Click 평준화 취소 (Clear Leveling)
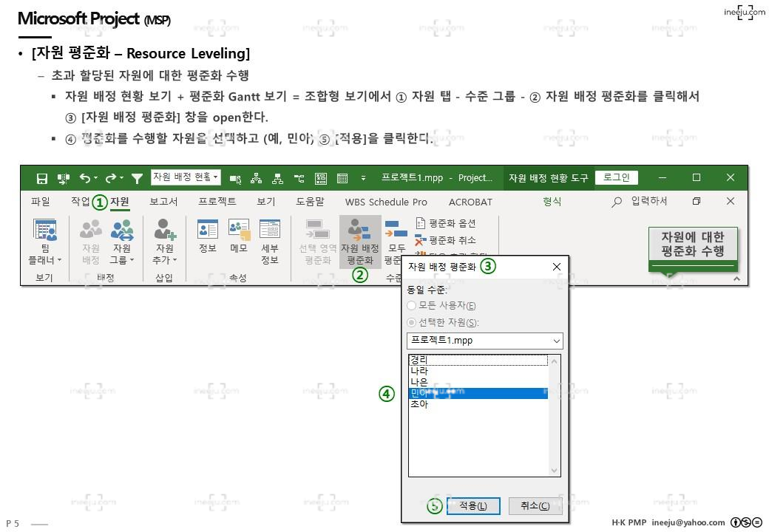769x532 pixels. [446, 240]
